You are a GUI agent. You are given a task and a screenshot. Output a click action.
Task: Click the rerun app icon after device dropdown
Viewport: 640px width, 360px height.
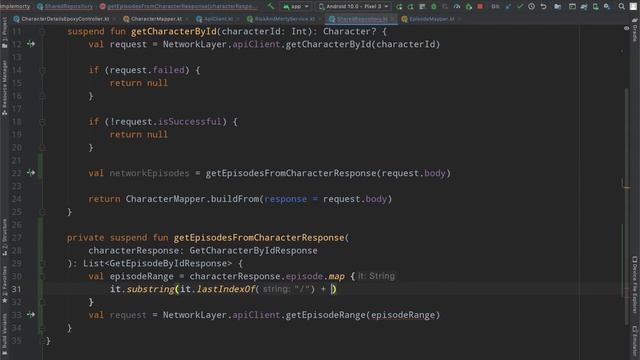399,7
